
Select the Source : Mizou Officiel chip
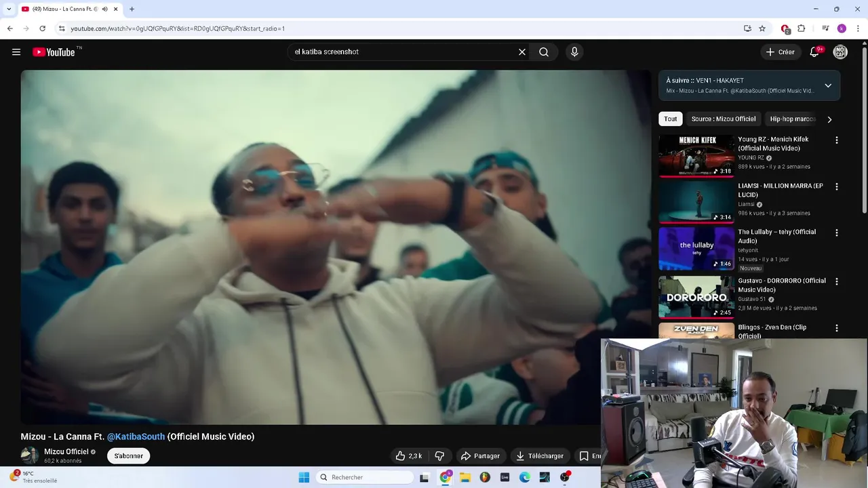click(x=724, y=119)
